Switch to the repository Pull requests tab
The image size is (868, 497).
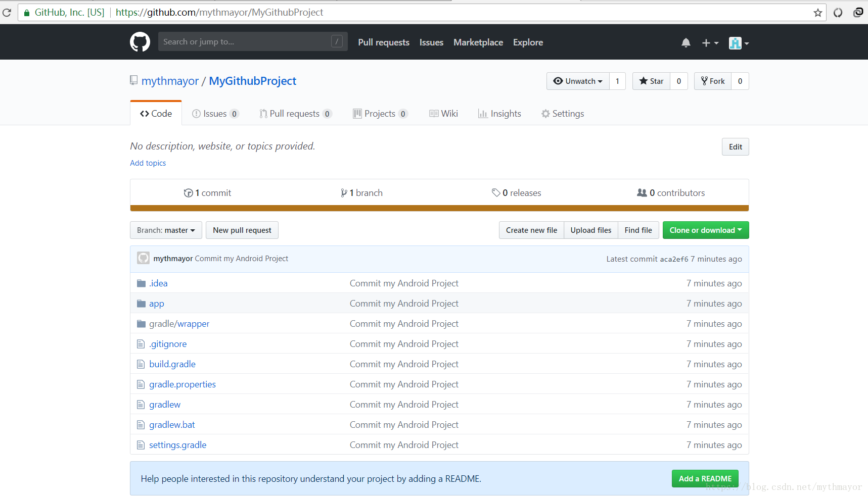(x=295, y=114)
